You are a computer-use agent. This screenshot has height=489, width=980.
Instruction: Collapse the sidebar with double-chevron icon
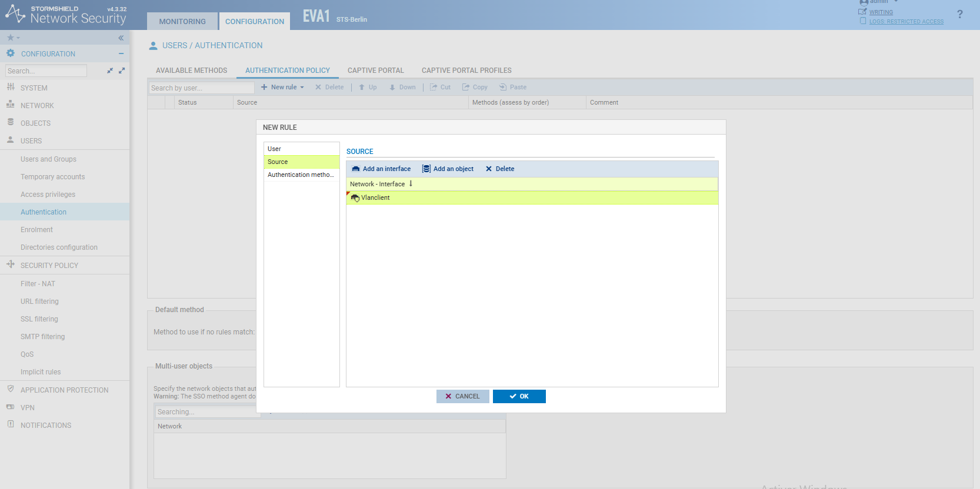tap(121, 38)
